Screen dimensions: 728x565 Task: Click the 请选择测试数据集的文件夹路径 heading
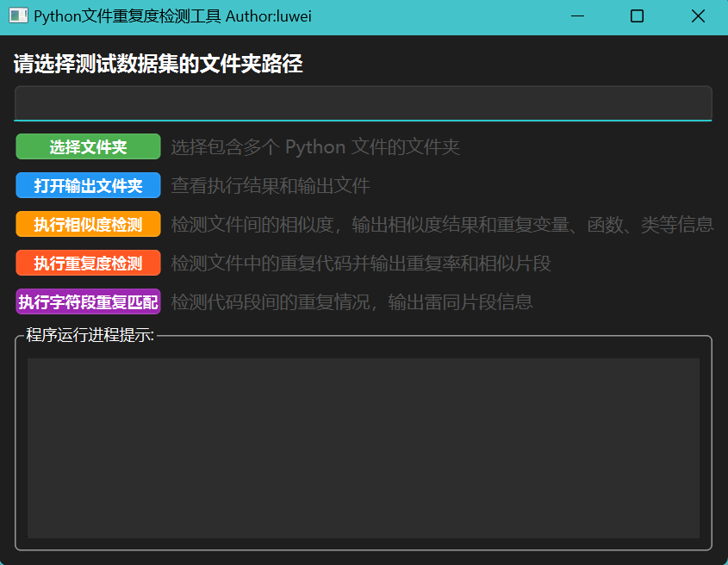(158, 64)
